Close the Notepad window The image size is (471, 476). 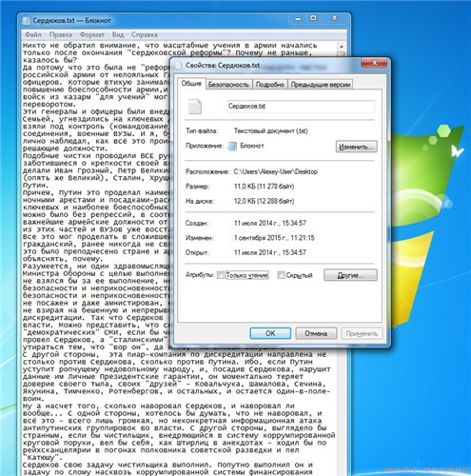click(334, 18)
